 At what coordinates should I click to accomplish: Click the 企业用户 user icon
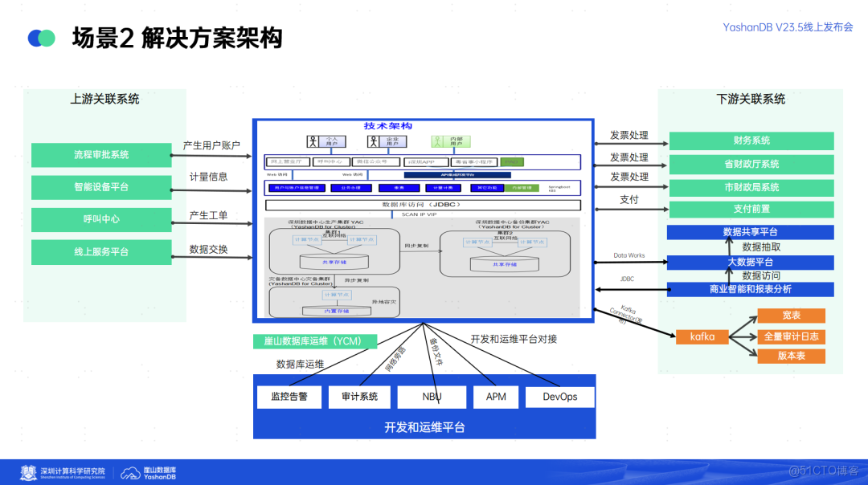point(371,141)
